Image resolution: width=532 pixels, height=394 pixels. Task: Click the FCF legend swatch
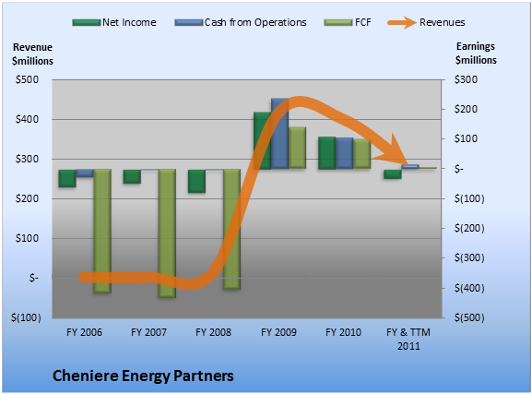tap(338, 22)
